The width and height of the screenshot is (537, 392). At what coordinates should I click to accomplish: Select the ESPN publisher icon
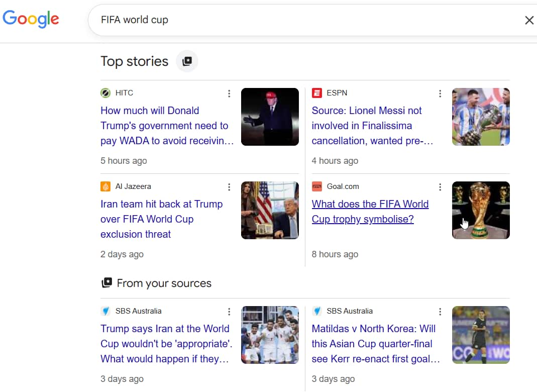(316, 93)
